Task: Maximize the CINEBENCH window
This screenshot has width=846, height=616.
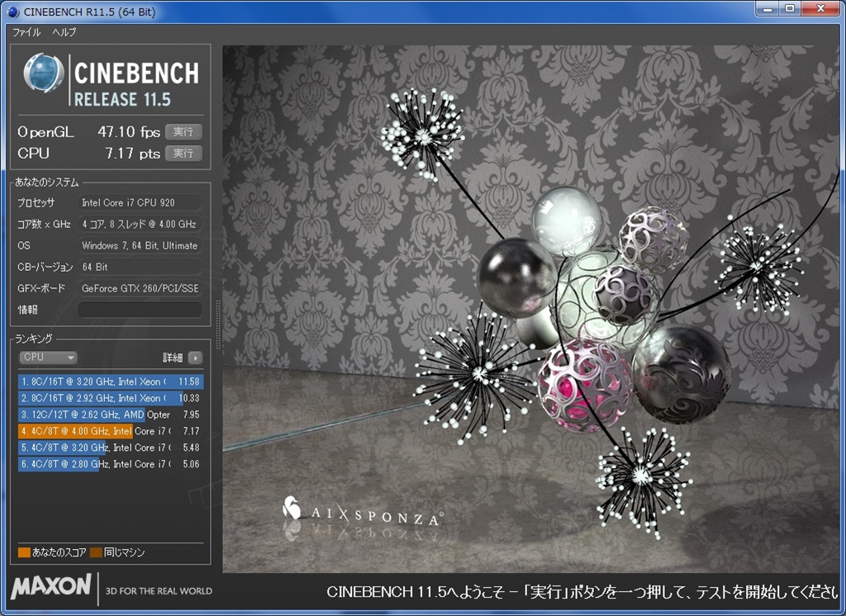Action: [789, 8]
